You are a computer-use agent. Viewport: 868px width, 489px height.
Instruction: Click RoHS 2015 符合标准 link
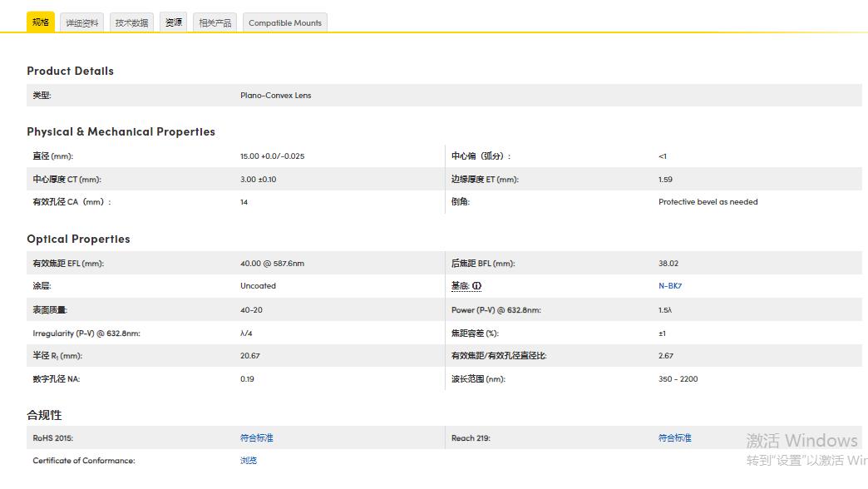(256, 438)
